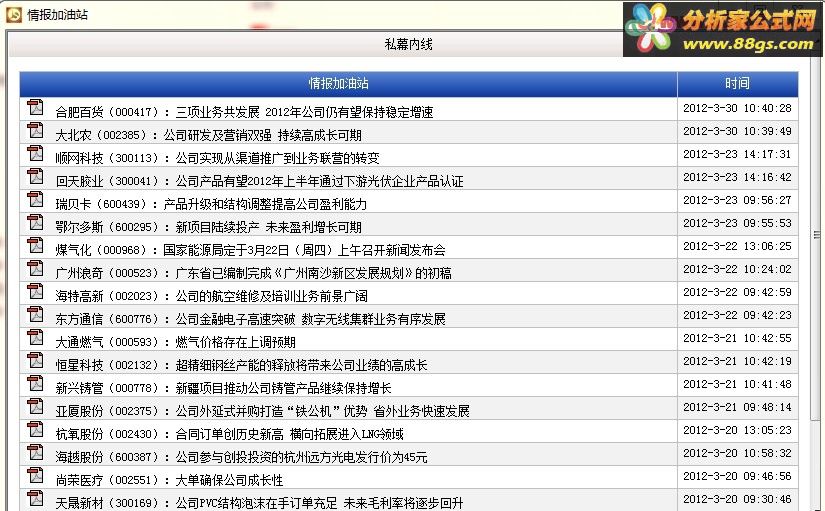Click timestamp 2012-3-21 10:42:19
The image size is (825, 511).
tap(737, 361)
